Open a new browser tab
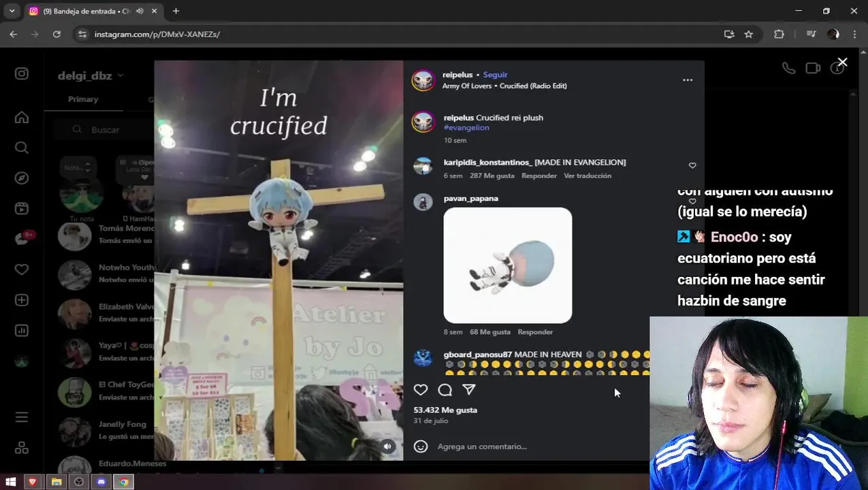The width and height of the screenshot is (868, 490). [176, 11]
